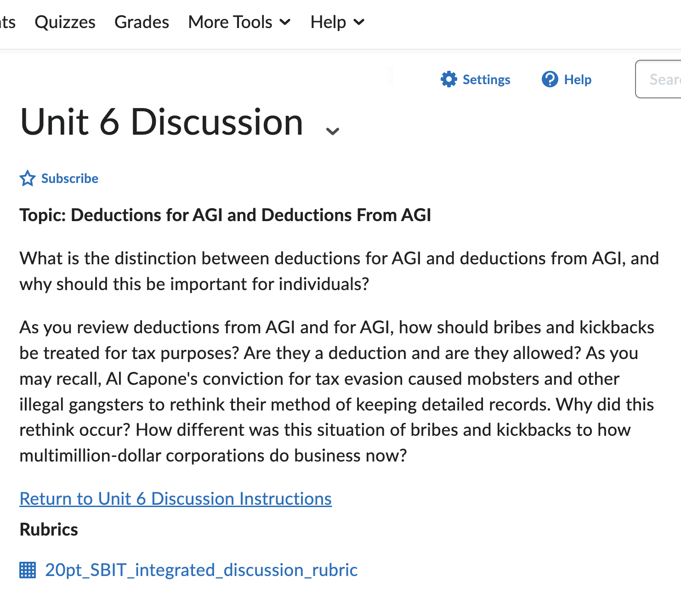Subscribe to the Unit 6 Discussion topic
The image size is (681, 616).
(69, 178)
